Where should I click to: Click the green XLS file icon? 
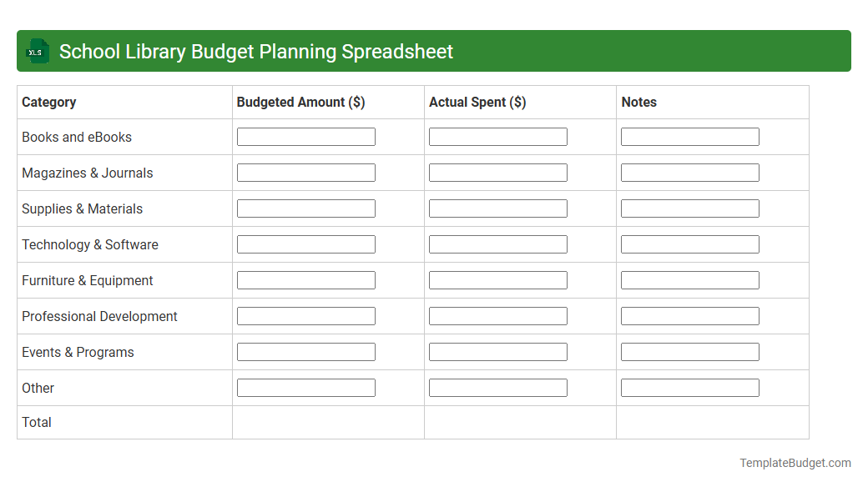(37, 51)
